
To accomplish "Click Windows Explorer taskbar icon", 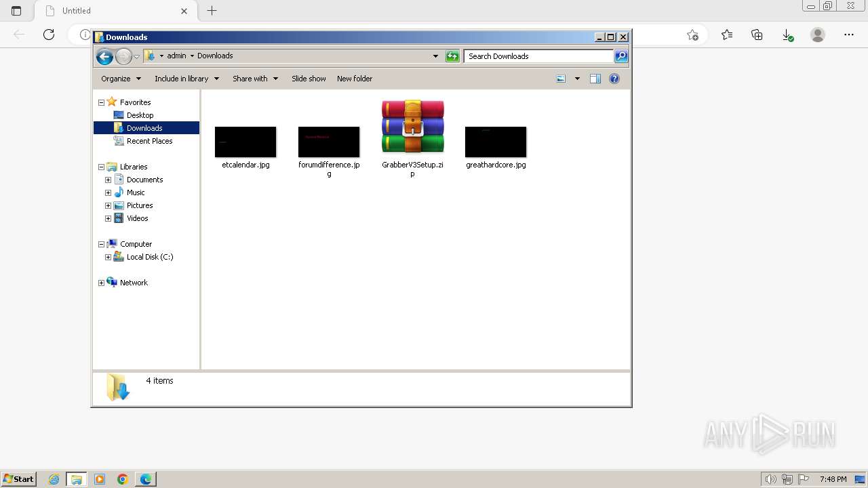I will click(x=77, y=479).
